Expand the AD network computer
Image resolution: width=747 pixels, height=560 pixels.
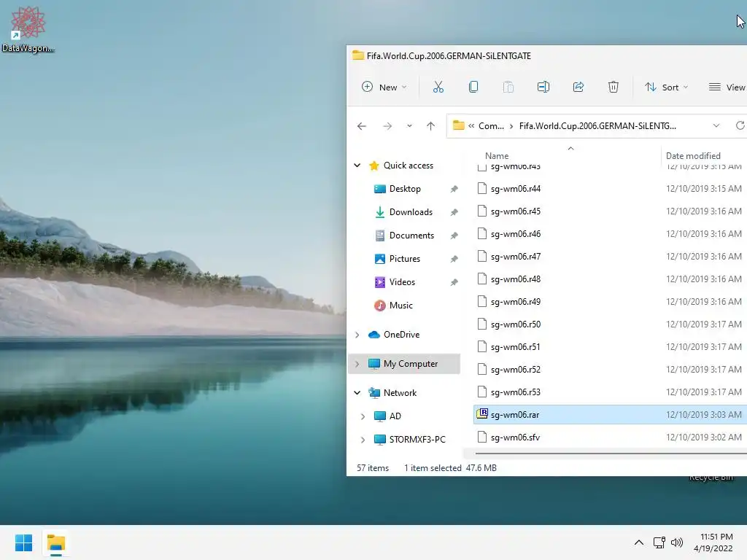pyautogui.click(x=363, y=416)
